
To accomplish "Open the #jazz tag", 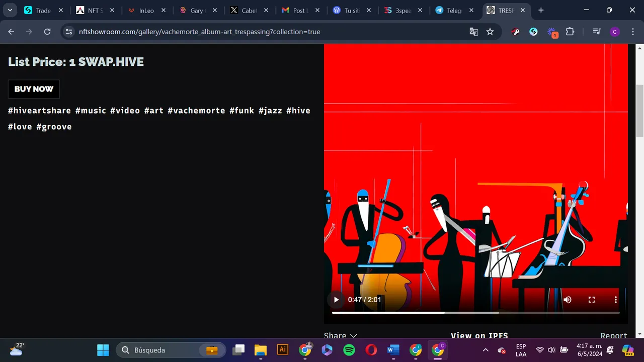I will (x=270, y=111).
